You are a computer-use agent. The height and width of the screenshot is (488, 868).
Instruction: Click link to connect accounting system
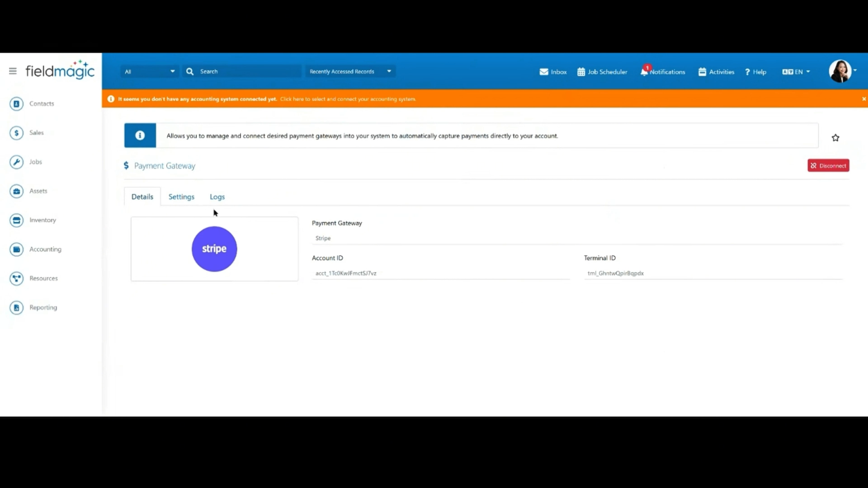(x=348, y=99)
